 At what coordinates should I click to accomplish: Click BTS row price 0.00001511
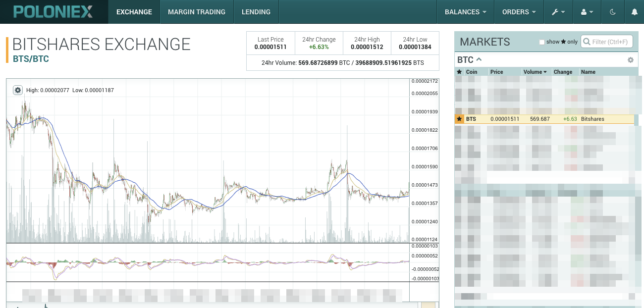pyautogui.click(x=505, y=119)
